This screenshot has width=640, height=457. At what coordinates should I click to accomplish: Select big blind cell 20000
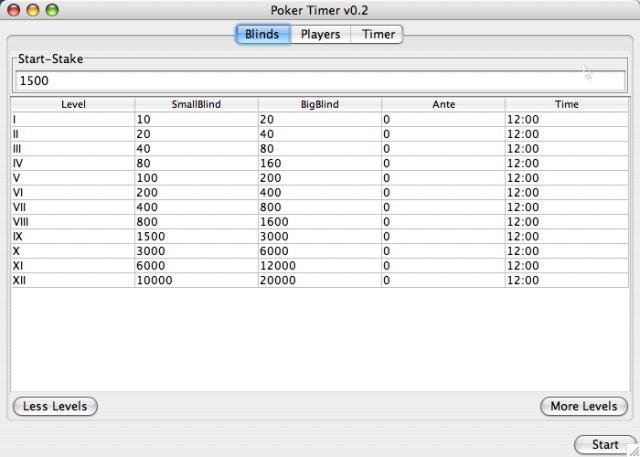[320, 281]
